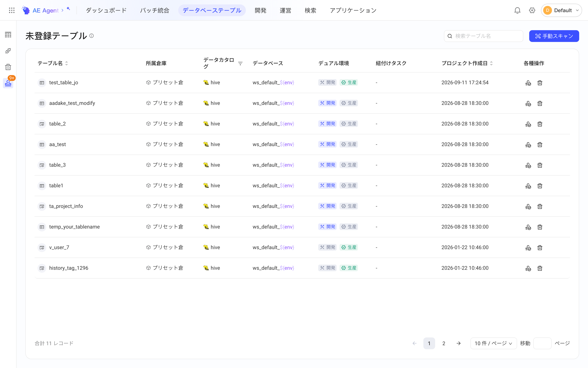
Task: Click register icon for ta_project_info
Action: (528, 206)
